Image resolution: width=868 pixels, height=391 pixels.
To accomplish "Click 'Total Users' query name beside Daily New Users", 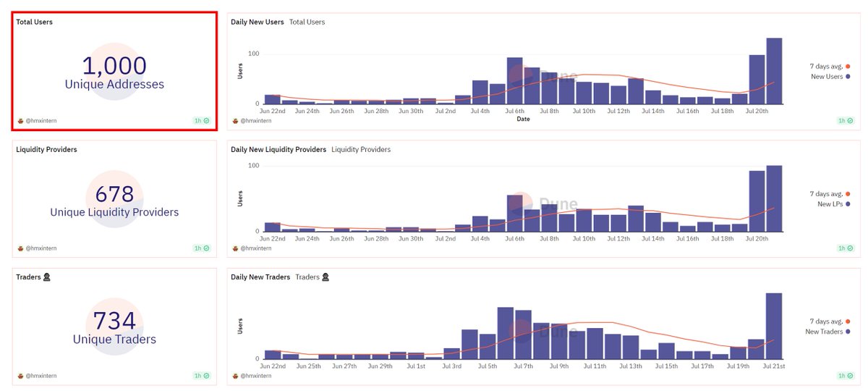I will (x=307, y=22).
